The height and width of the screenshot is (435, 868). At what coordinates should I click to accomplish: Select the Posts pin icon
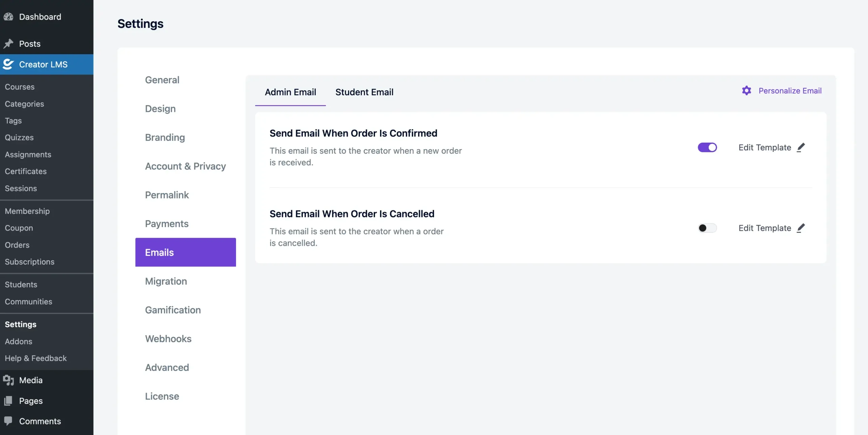[9, 43]
